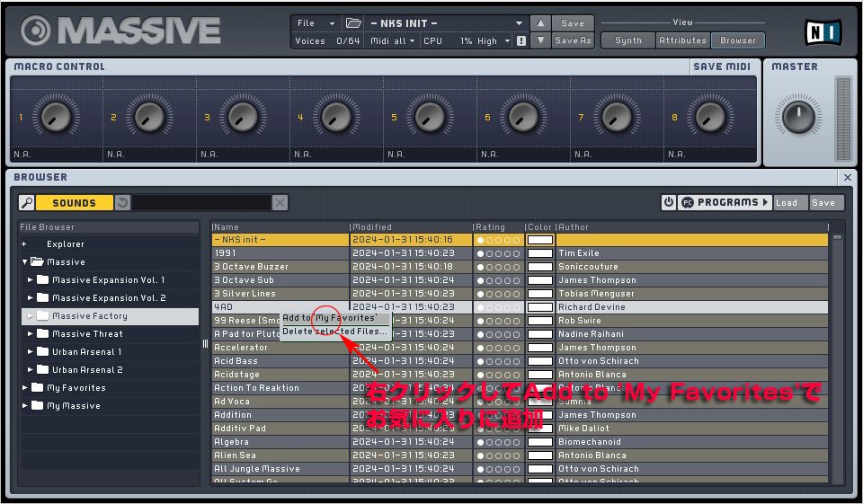Collapse the Massive folder tree

click(x=25, y=262)
